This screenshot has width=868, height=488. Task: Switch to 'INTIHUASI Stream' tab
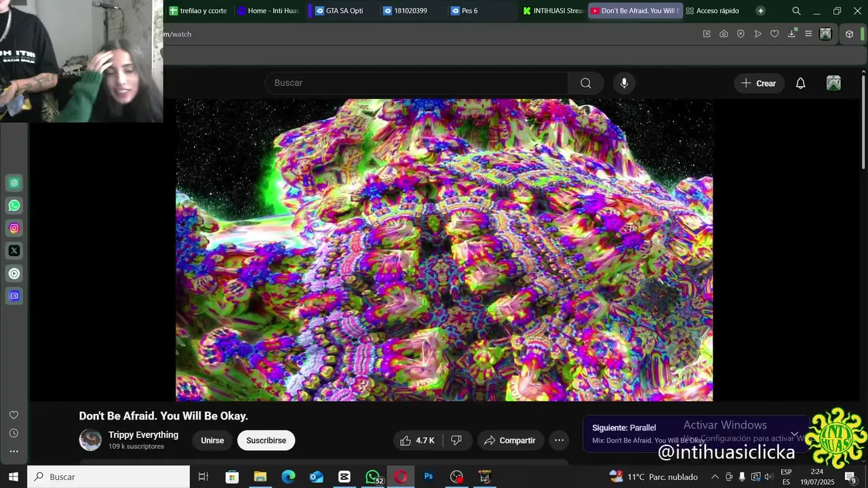pos(553,11)
